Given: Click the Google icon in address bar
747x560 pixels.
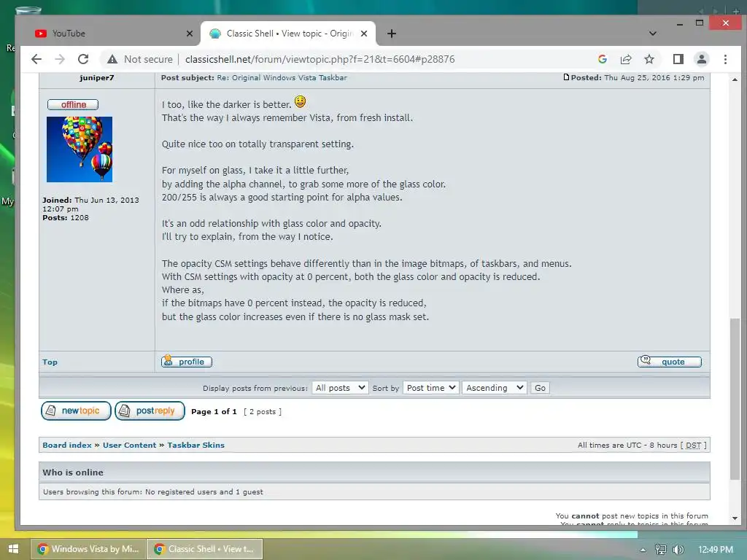Looking at the screenshot, I should click(602, 59).
